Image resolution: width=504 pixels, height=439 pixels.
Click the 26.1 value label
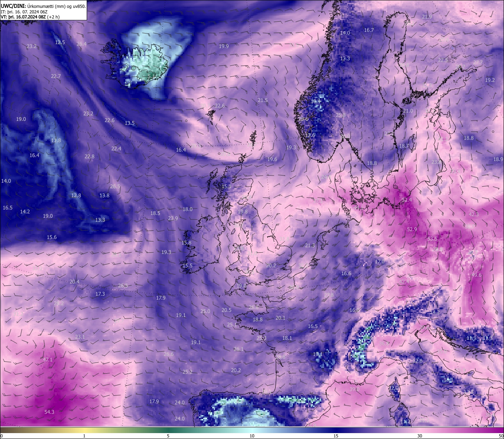[x=238, y=349]
